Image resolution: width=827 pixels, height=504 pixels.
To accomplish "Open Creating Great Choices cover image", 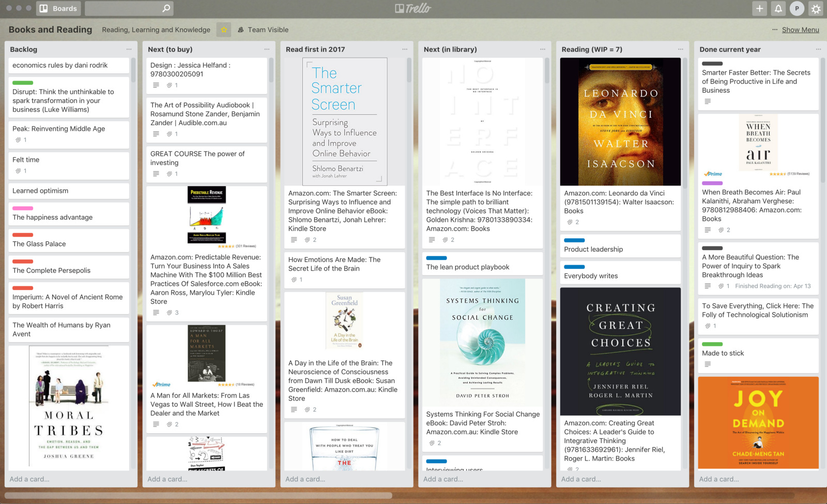I will tap(620, 352).
